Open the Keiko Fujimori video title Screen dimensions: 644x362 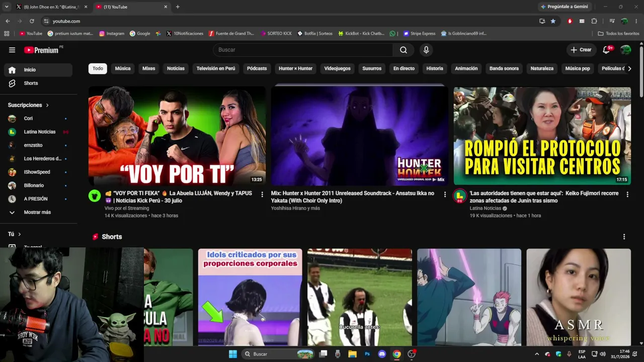[544, 197]
